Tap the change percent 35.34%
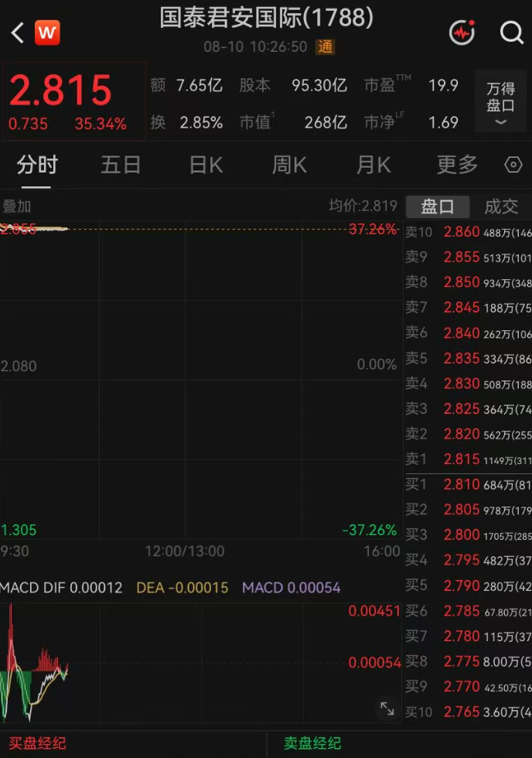532x758 pixels. [101, 124]
